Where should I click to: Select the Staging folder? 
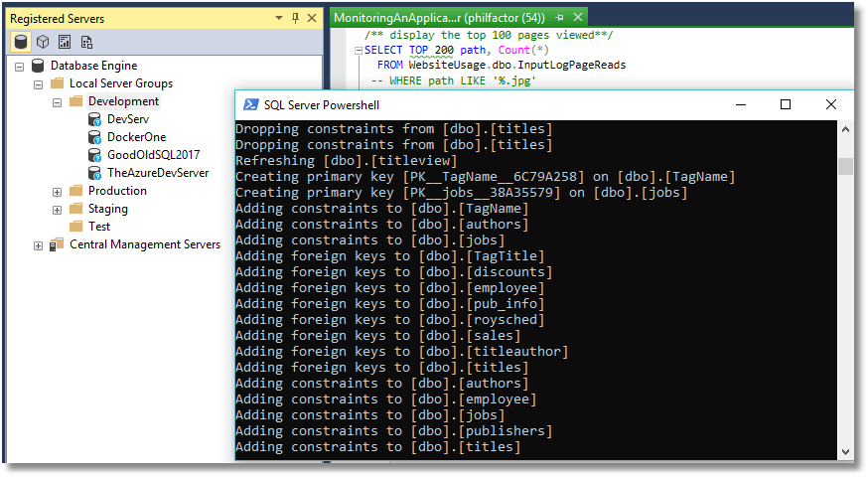tap(108, 209)
